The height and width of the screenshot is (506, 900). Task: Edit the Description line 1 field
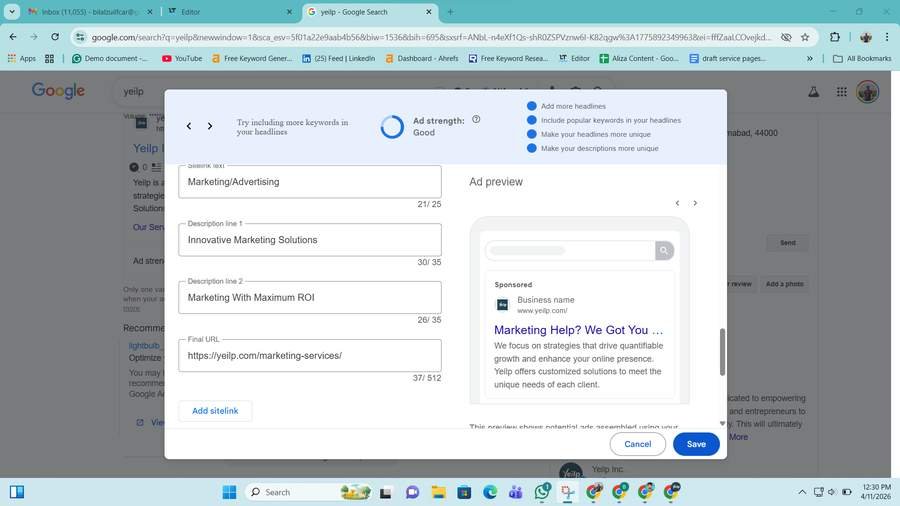pos(310,240)
